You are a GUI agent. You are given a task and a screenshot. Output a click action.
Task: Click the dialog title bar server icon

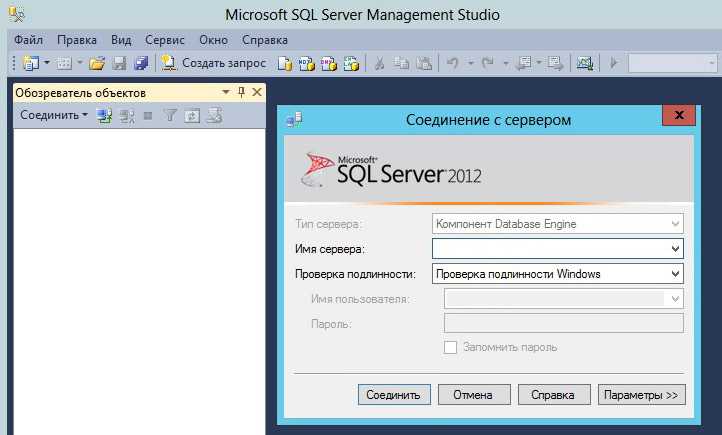[294, 120]
